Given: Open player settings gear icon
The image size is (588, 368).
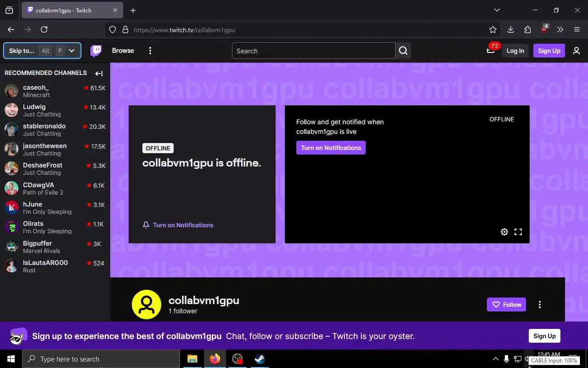Looking at the screenshot, I should 504,232.
